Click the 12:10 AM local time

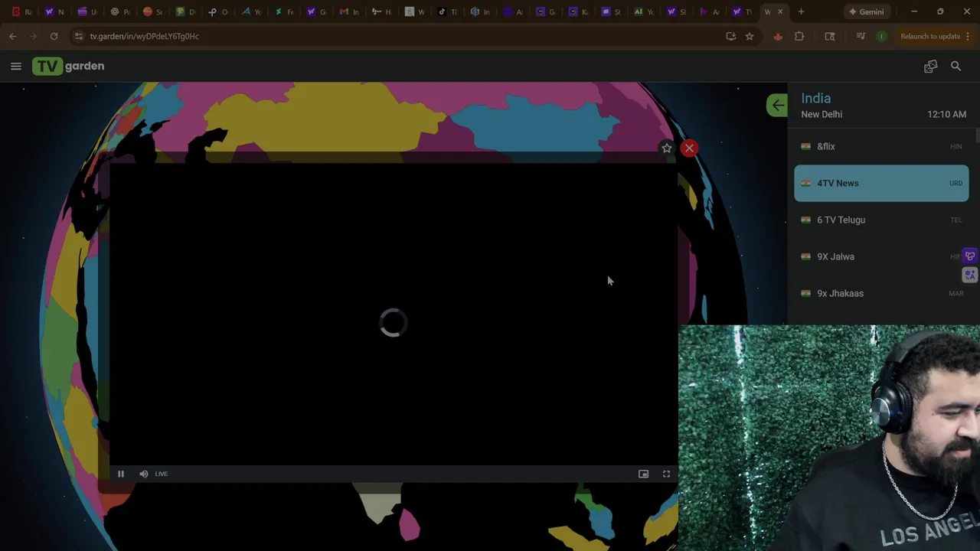[x=946, y=114]
